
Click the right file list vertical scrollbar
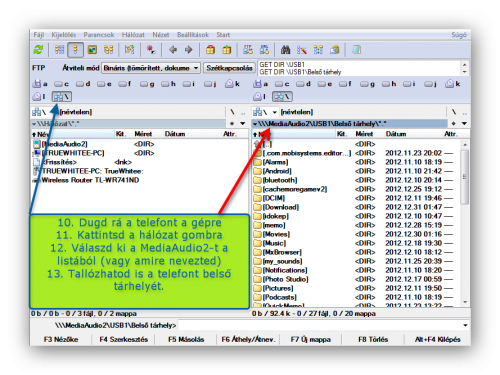tap(465, 223)
